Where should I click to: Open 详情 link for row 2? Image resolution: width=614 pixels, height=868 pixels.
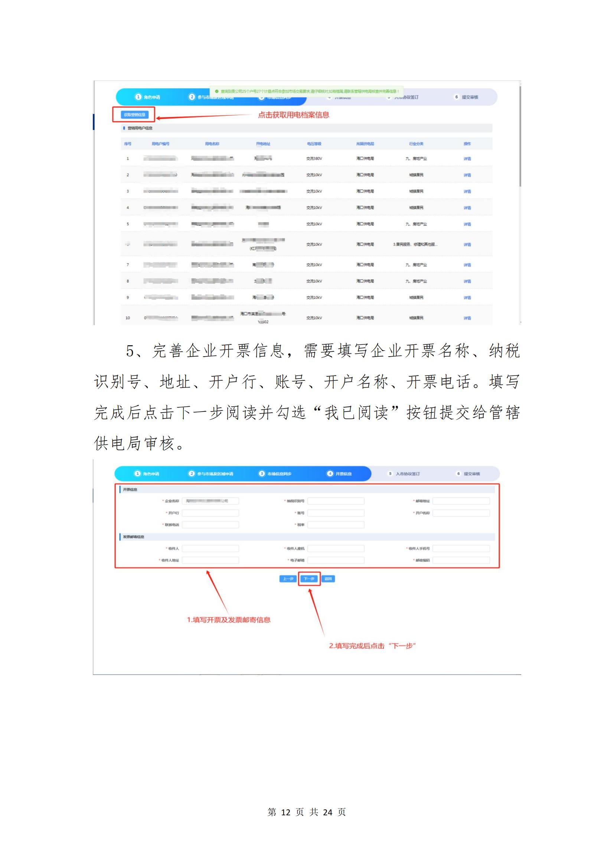[467, 175]
